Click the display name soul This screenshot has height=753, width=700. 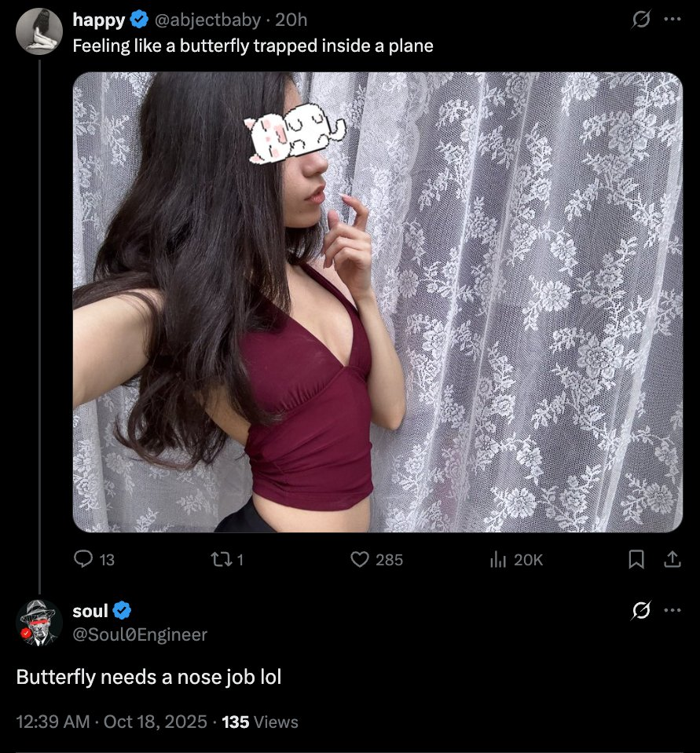[90, 611]
